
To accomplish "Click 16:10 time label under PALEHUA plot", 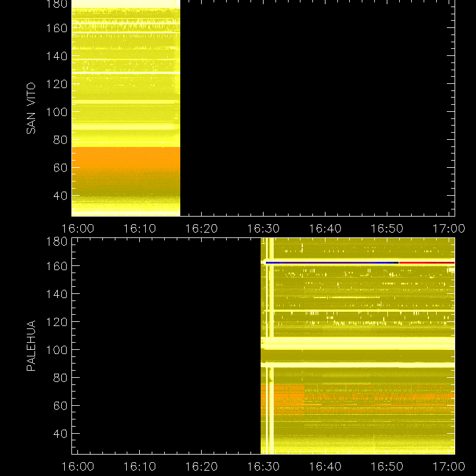I will pos(140,466).
